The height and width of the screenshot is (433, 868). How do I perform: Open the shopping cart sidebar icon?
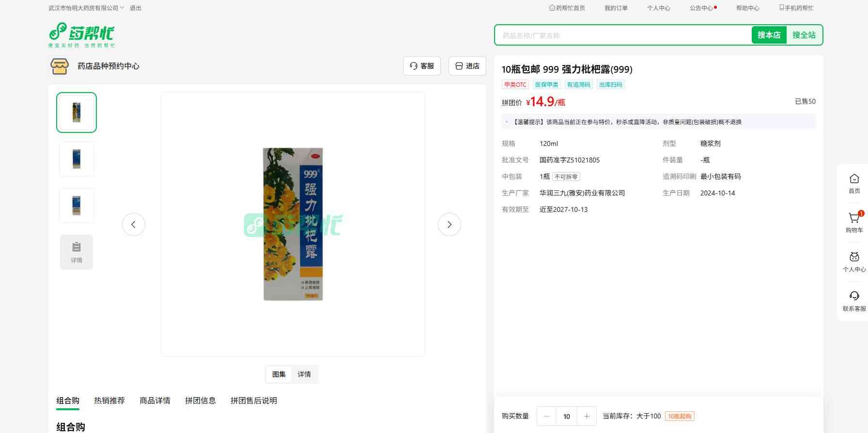pos(854,219)
